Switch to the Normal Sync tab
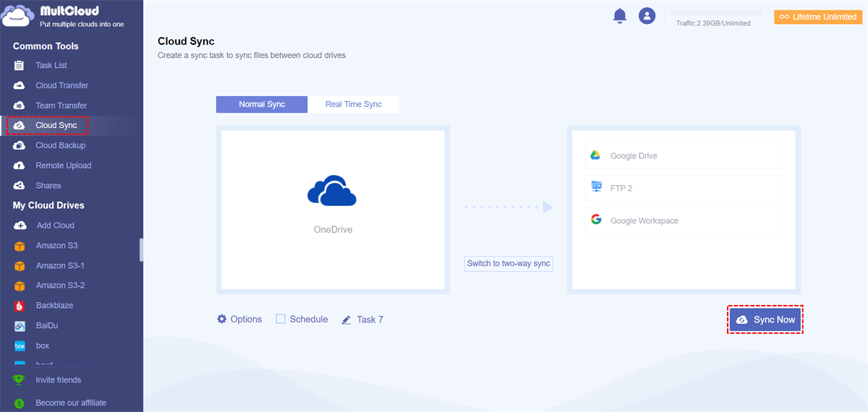 262,104
